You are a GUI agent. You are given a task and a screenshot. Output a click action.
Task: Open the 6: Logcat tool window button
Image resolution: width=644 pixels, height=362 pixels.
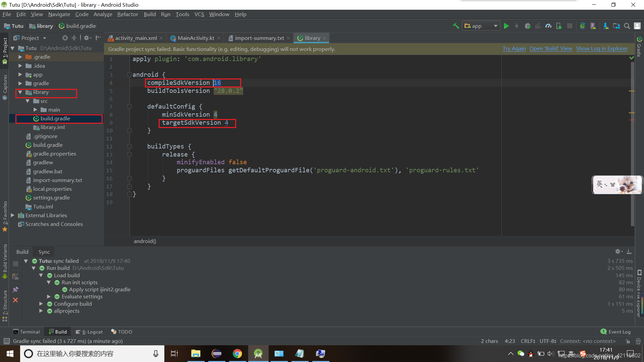pyautogui.click(x=89, y=331)
